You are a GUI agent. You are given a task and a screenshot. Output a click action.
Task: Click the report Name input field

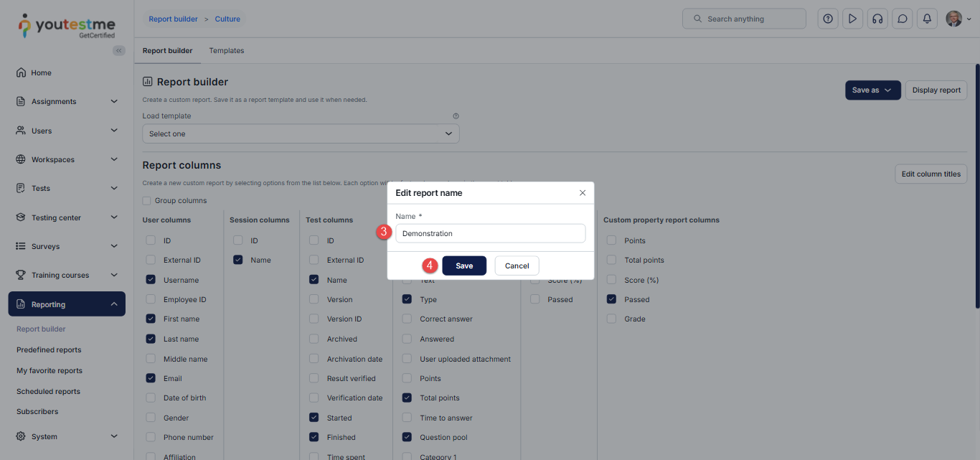click(x=490, y=233)
